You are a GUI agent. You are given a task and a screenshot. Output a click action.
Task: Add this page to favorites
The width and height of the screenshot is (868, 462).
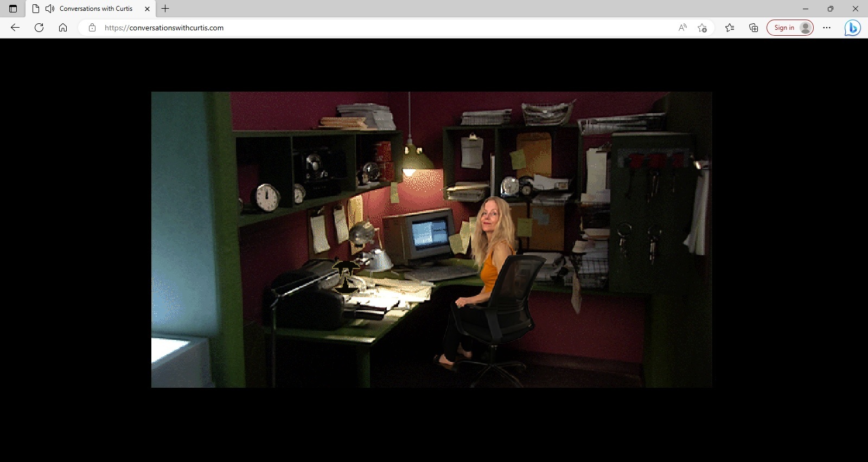[702, 28]
